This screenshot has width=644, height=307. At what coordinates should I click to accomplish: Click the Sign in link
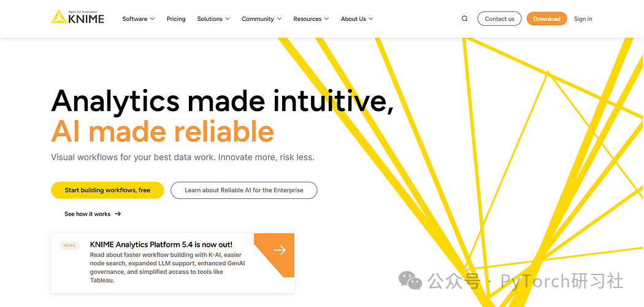click(x=583, y=19)
